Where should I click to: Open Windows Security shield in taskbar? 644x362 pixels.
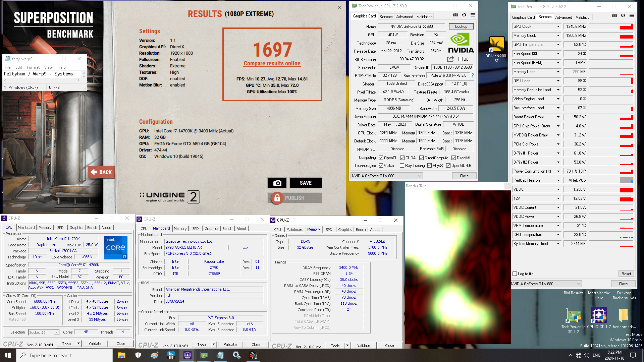point(138,355)
